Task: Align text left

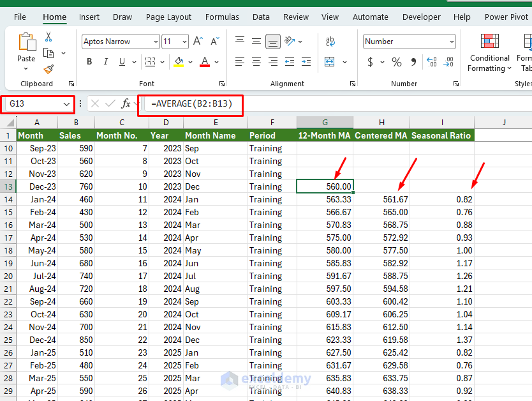Action: (240, 62)
